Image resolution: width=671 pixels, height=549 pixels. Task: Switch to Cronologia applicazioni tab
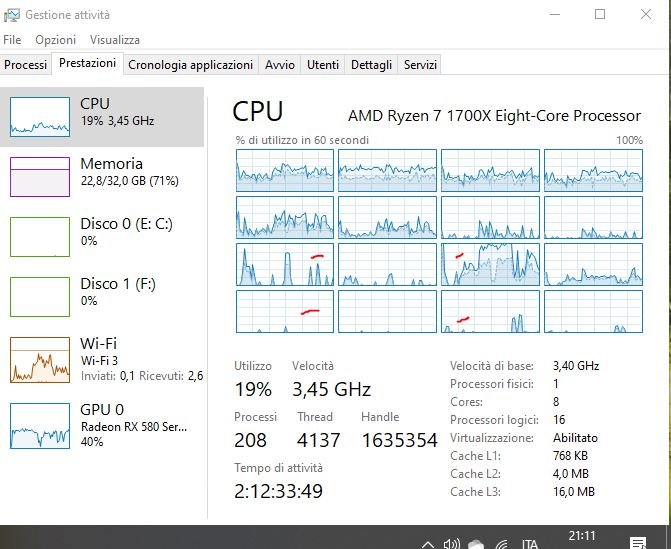[x=190, y=65]
